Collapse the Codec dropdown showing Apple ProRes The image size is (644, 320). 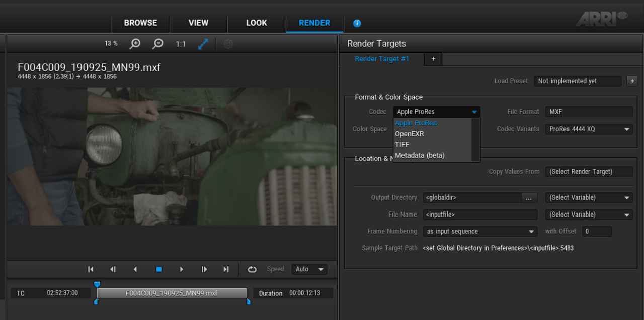click(437, 112)
